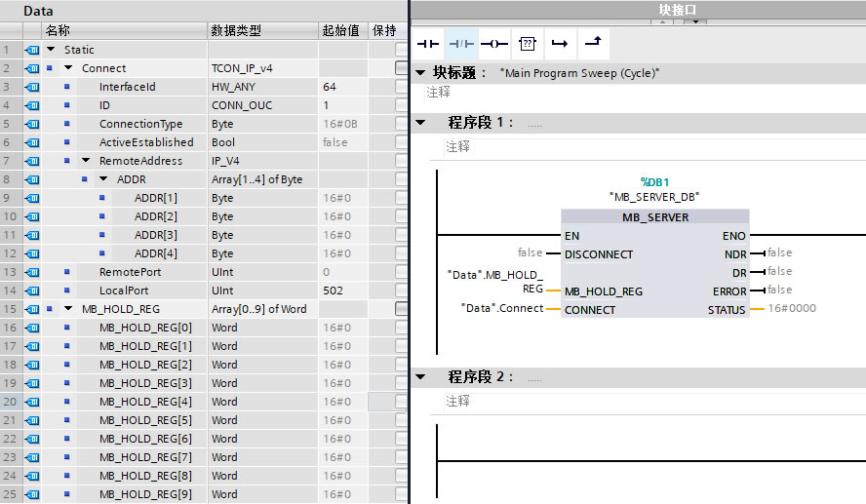The height and width of the screenshot is (504, 866).
Task: Insert an empty box instruction
Action: click(x=528, y=44)
